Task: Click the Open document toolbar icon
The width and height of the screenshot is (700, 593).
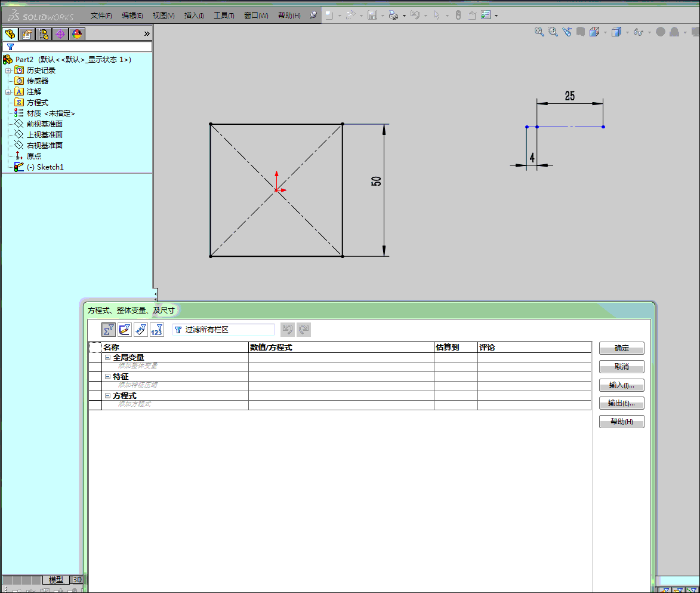Action: pyautogui.click(x=351, y=15)
